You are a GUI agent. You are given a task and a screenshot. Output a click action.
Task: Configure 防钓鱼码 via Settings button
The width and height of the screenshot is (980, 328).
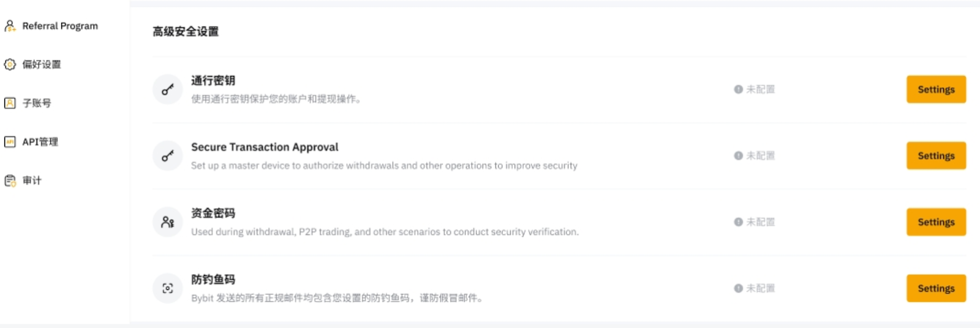click(936, 288)
